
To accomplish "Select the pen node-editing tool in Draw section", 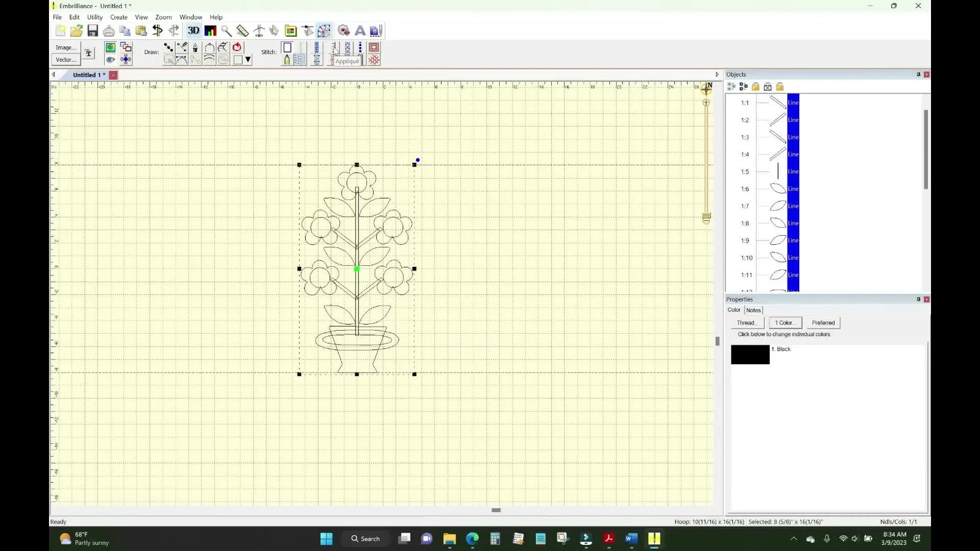I will (x=195, y=48).
